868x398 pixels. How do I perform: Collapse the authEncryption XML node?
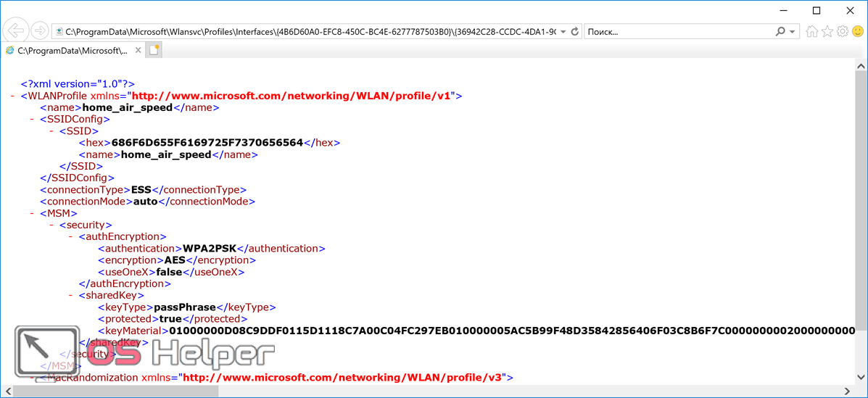click(72, 237)
